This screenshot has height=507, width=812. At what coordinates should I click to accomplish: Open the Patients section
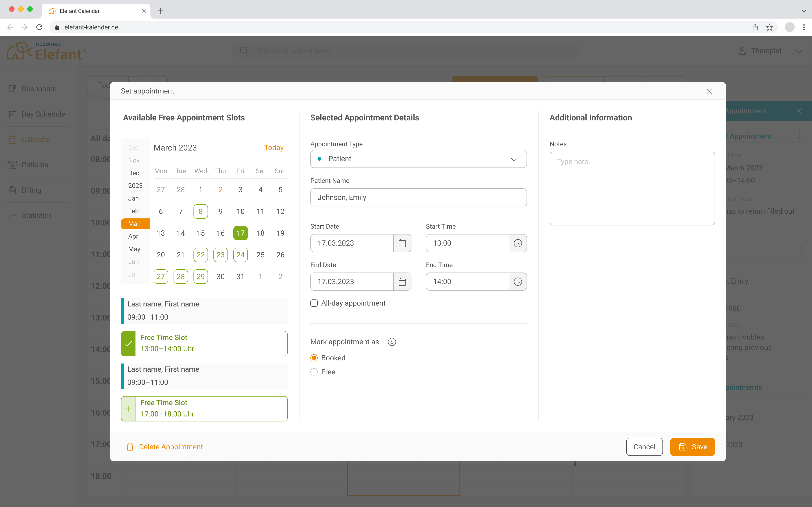tap(35, 165)
